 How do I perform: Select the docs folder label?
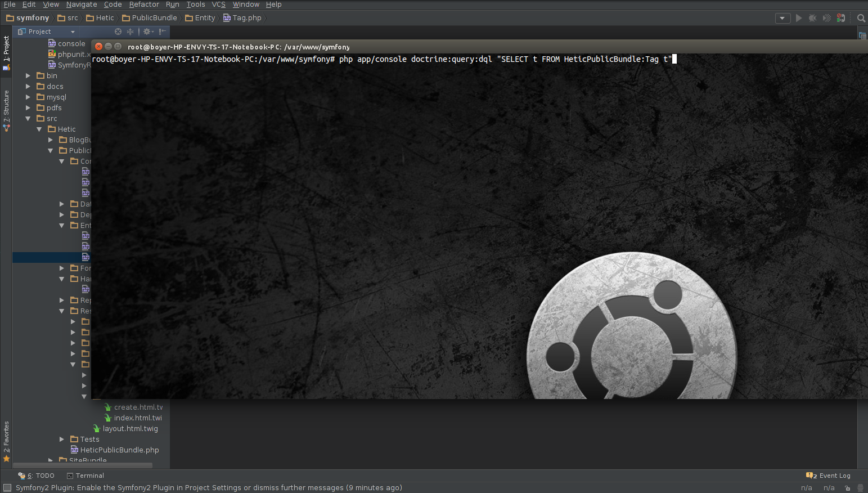pyautogui.click(x=55, y=86)
